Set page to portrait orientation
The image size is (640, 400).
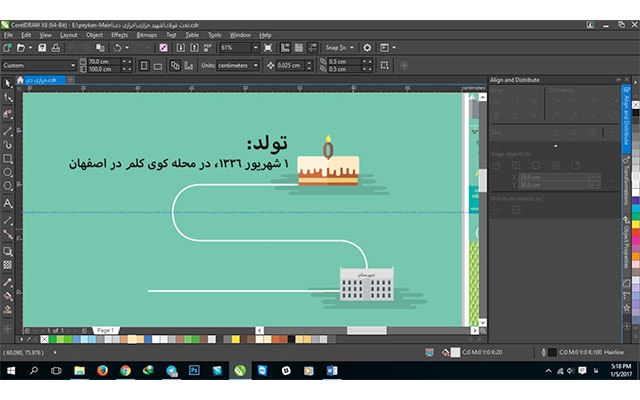144,65
